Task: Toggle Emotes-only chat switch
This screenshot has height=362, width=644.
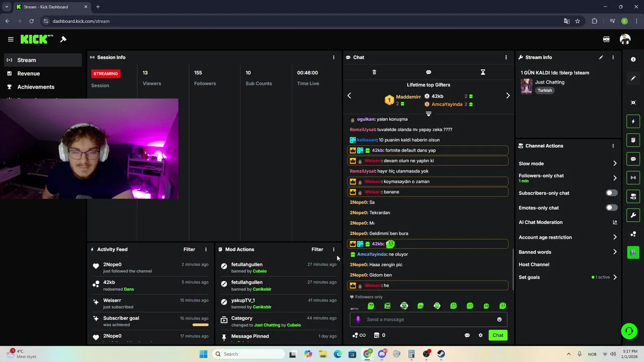Action: tap(611, 208)
